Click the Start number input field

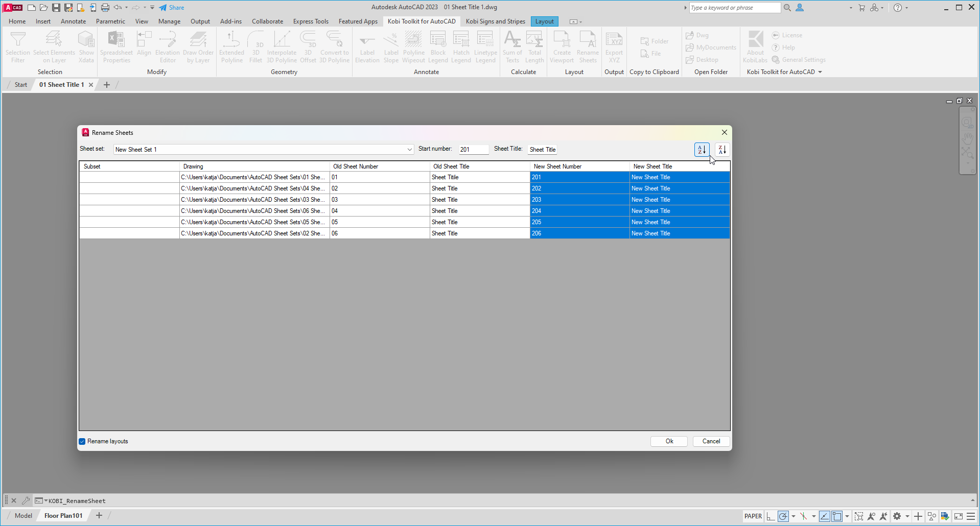tap(473, 149)
